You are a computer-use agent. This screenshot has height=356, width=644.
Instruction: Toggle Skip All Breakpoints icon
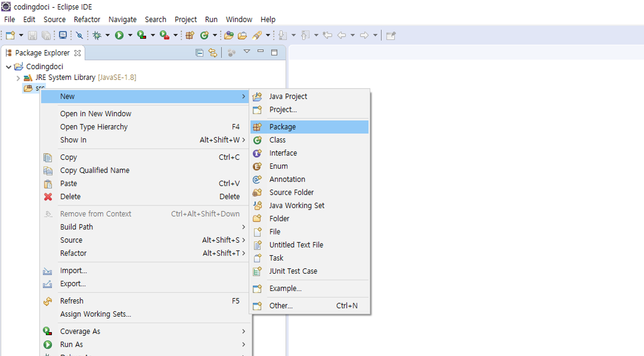click(x=79, y=35)
